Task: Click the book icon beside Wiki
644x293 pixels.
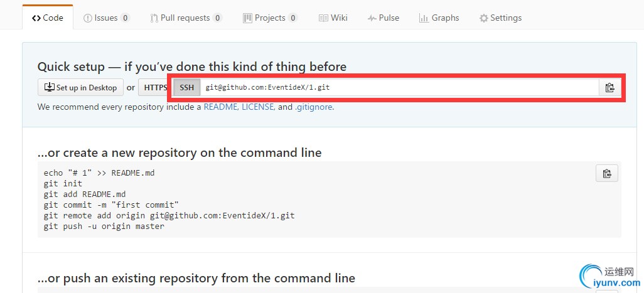Action: 323,18
